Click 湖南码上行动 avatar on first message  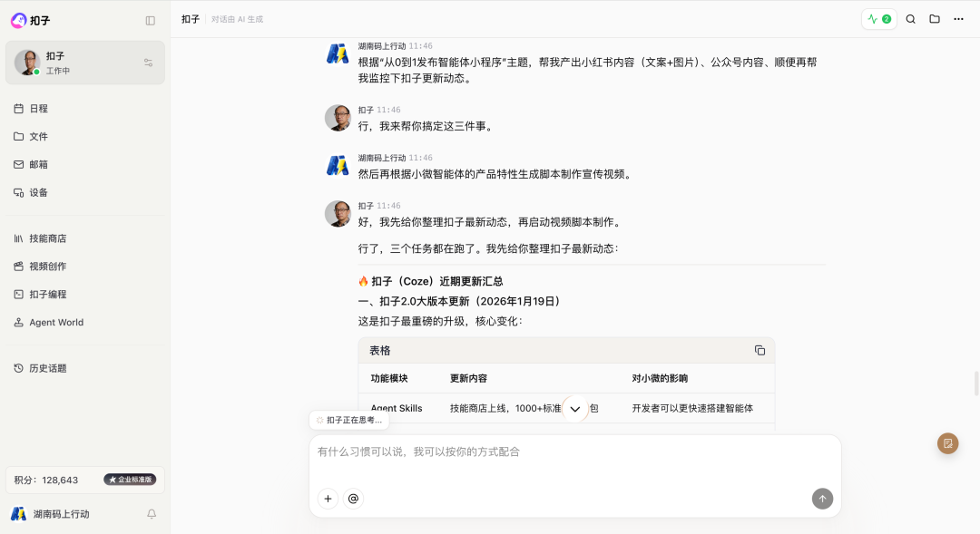[338, 54]
